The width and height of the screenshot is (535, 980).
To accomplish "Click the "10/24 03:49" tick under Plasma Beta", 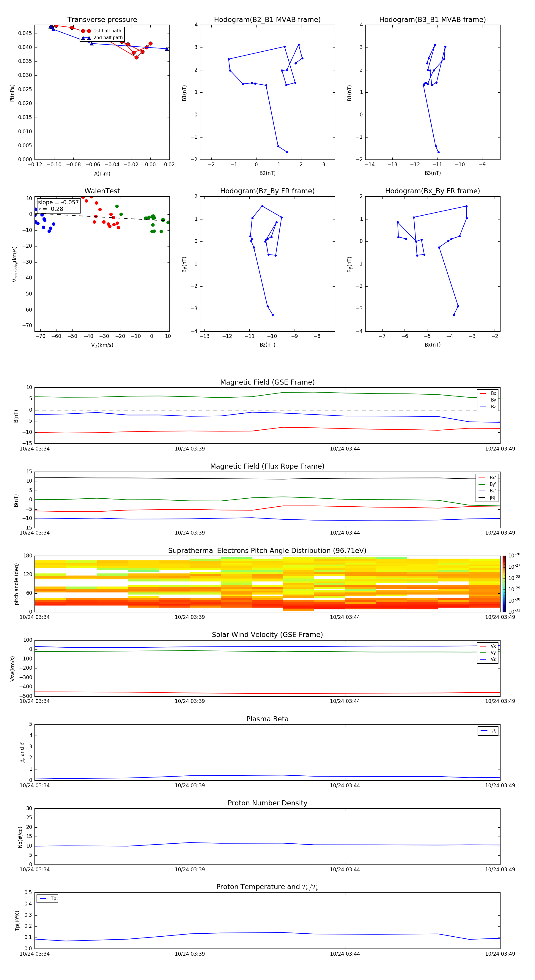I will (x=500, y=785).
